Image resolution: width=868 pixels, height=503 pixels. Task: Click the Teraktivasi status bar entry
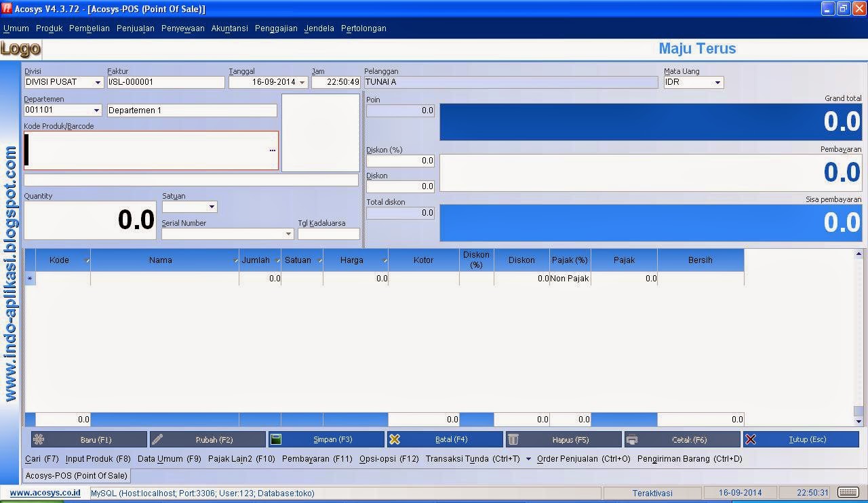click(x=652, y=493)
